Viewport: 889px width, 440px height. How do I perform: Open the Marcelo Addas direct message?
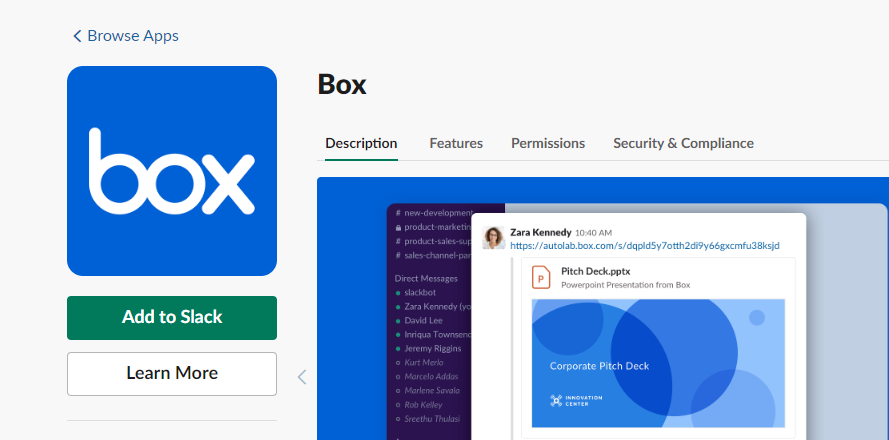(x=427, y=376)
